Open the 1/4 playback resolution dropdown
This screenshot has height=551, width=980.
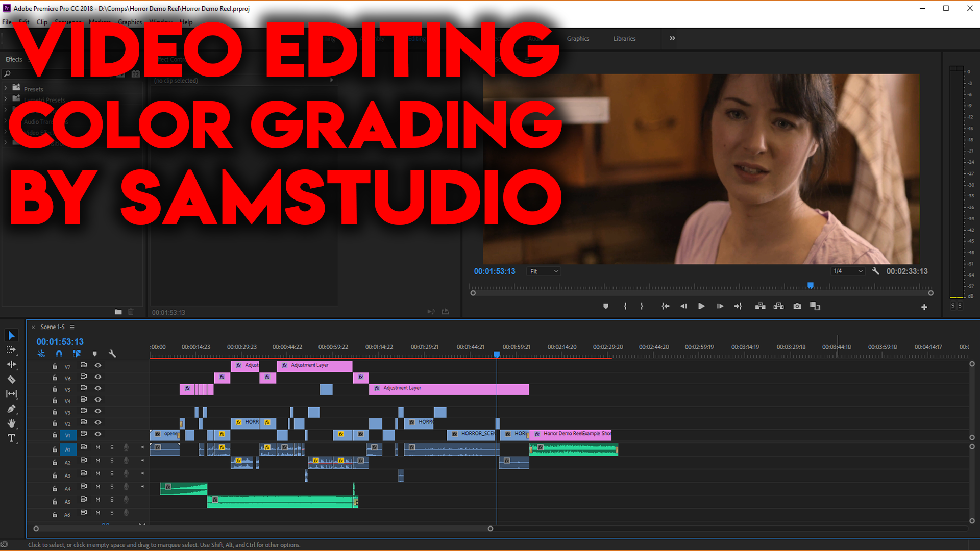(847, 271)
